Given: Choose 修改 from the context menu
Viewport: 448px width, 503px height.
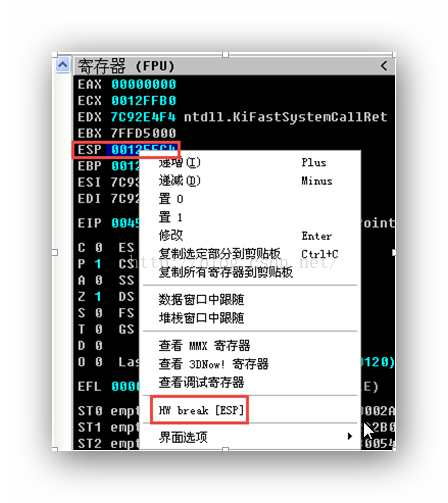Looking at the screenshot, I should tap(249, 236).
